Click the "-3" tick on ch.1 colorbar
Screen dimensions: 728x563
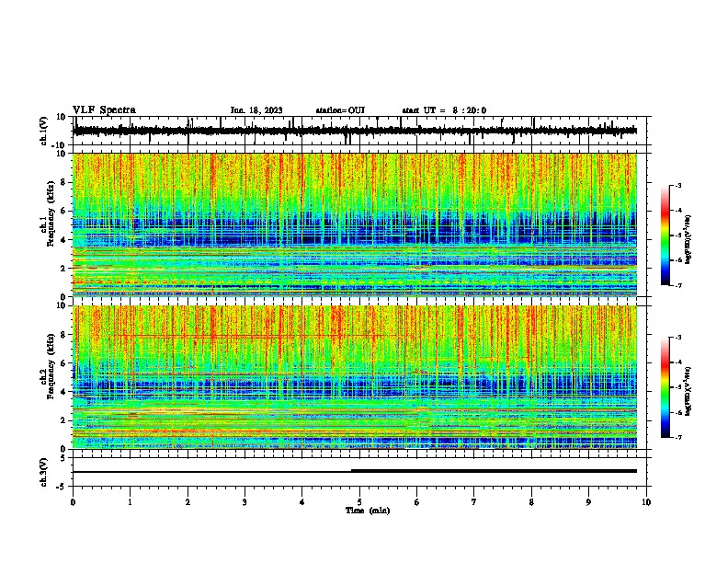(x=678, y=186)
